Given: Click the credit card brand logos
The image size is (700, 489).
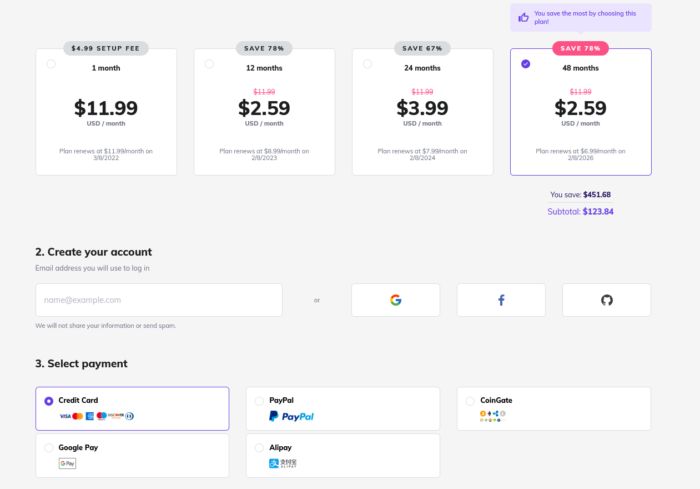Looking at the screenshot, I should [96, 416].
